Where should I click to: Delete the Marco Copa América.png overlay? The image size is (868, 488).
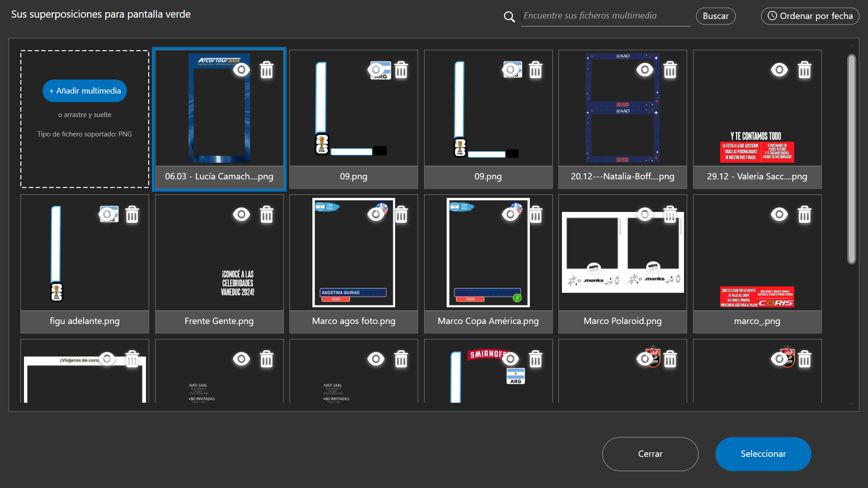coord(536,215)
